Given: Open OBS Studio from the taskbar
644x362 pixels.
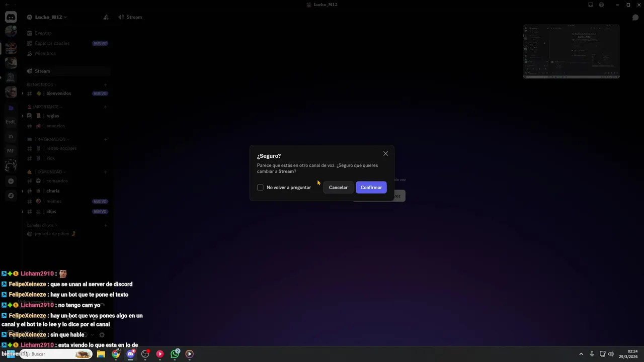Looking at the screenshot, I should pyautogui.click(x=145, y=354).
